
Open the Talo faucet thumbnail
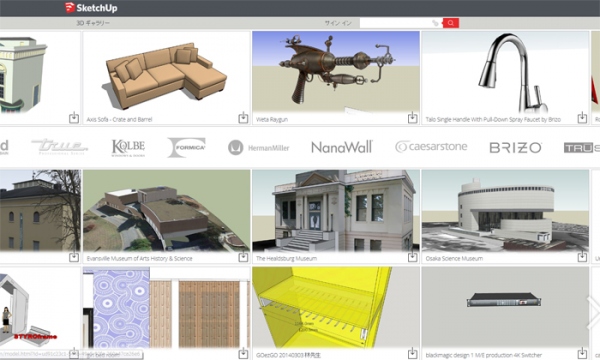coord(505,72)
